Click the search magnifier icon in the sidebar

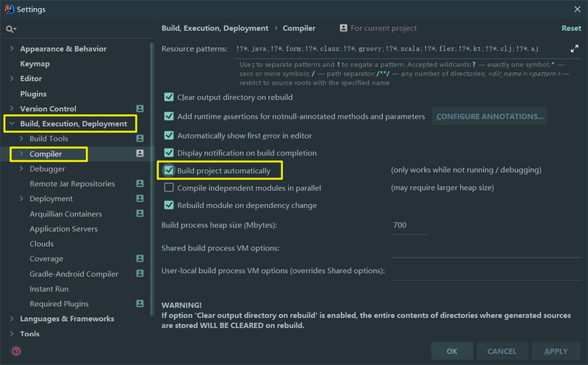[10, 29]
